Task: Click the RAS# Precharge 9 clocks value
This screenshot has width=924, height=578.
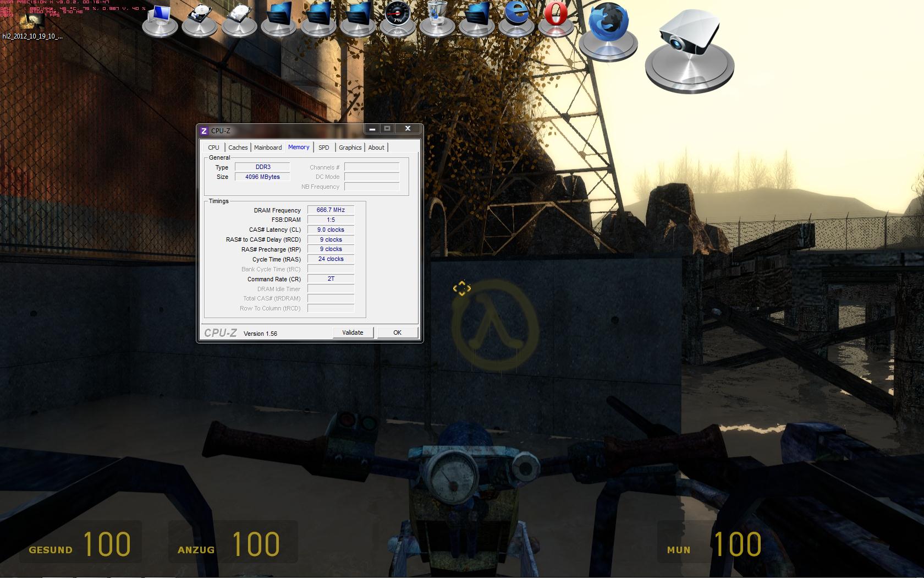Action: (331, 249)
